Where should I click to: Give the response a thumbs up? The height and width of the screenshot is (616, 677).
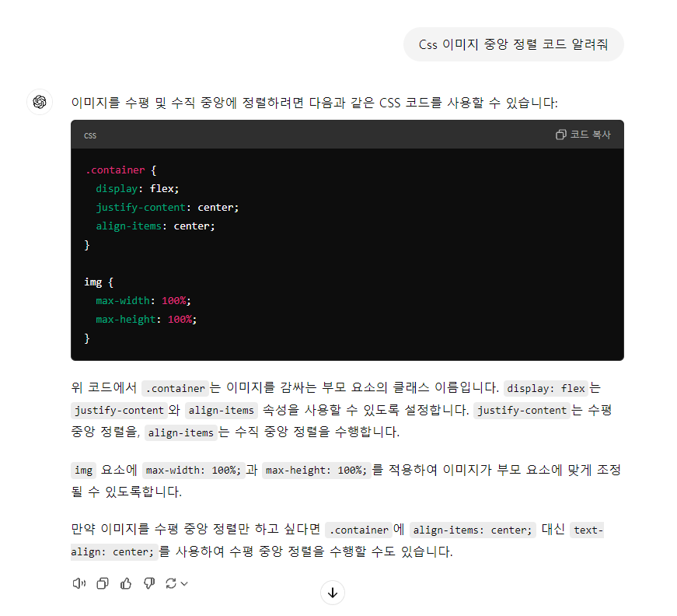(126, 583)
